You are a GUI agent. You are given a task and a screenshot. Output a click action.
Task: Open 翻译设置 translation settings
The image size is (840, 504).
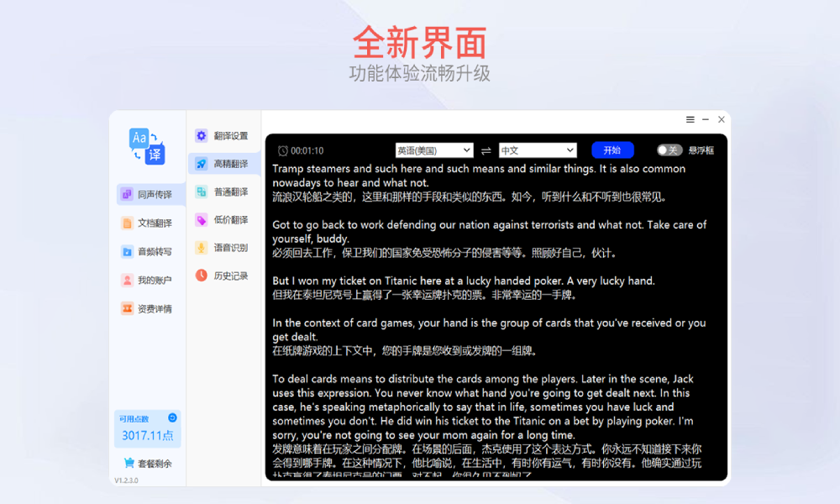click(223, 135)
